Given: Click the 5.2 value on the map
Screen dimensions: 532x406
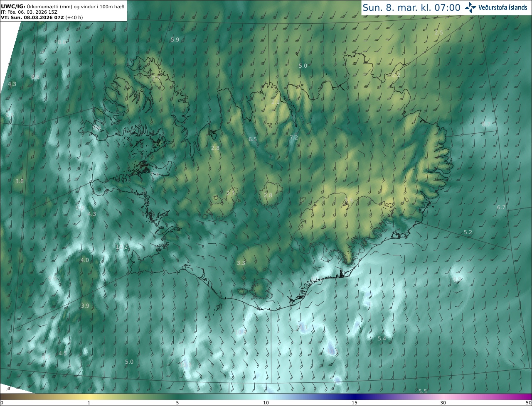Looking at the screenshot, I should pos(468,232).
